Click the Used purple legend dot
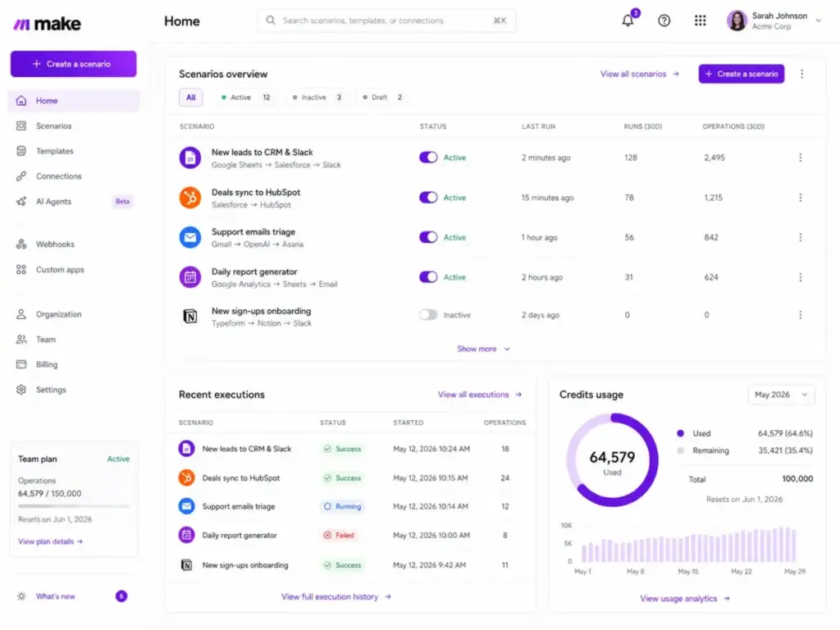The image size is (840, 630). 680,433
